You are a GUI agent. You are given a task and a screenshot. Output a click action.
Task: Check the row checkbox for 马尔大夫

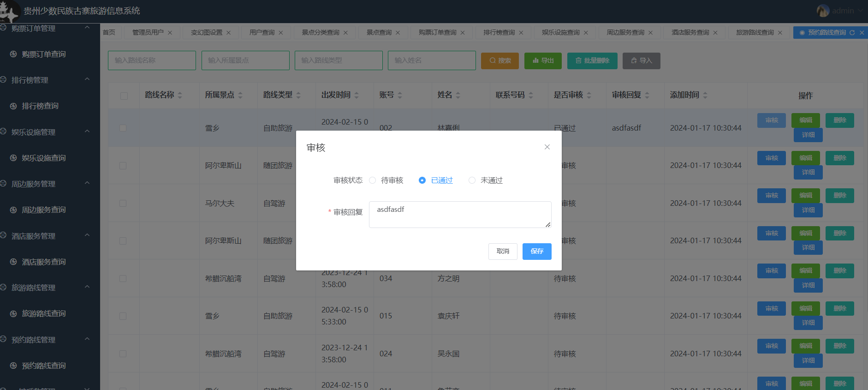pyautogui.click(x=123, y=203)
